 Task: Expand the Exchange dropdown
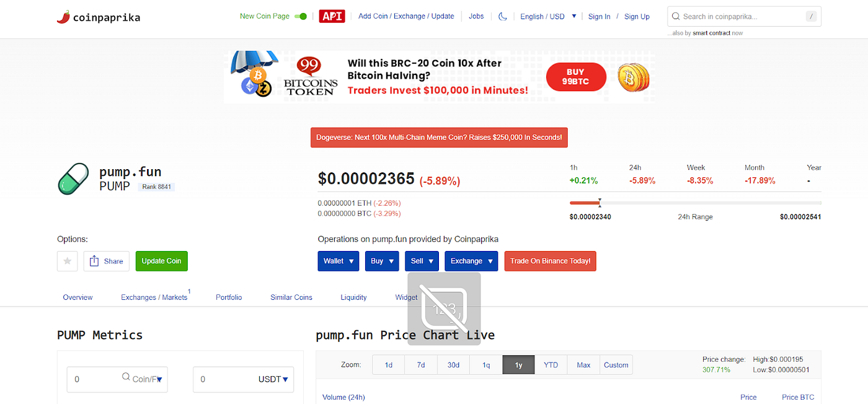click(x=471, y=261)
